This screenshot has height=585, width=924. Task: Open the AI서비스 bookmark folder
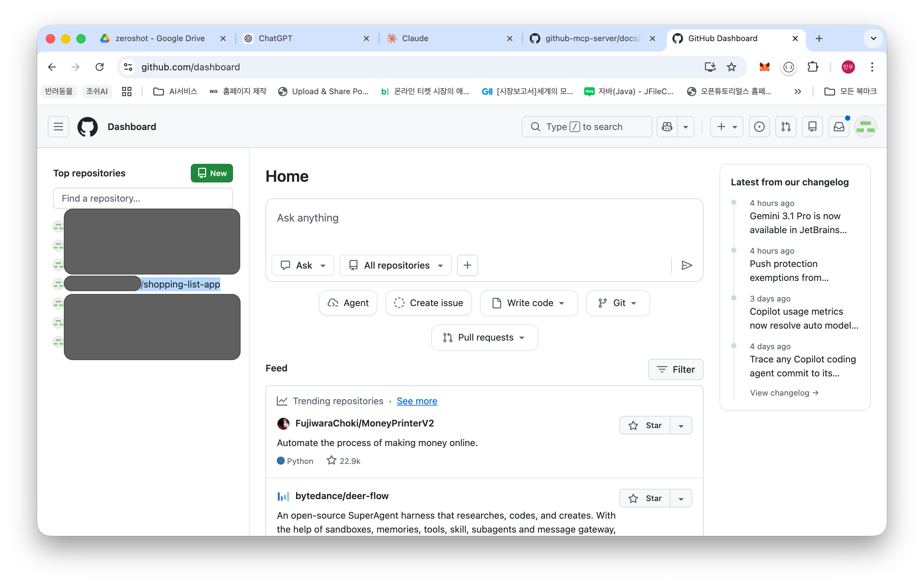coord(175,91)
